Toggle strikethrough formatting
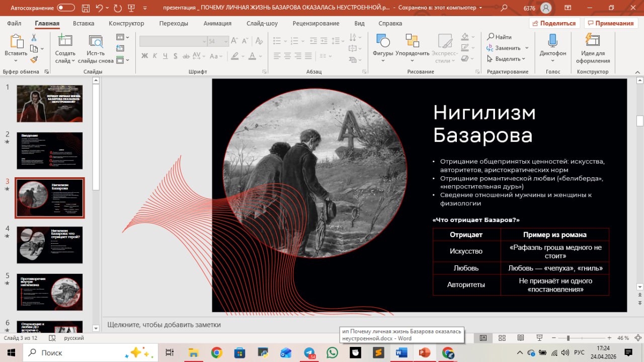Screen dimensions: 644x362 pyautogui.click(x=187, y=56)
